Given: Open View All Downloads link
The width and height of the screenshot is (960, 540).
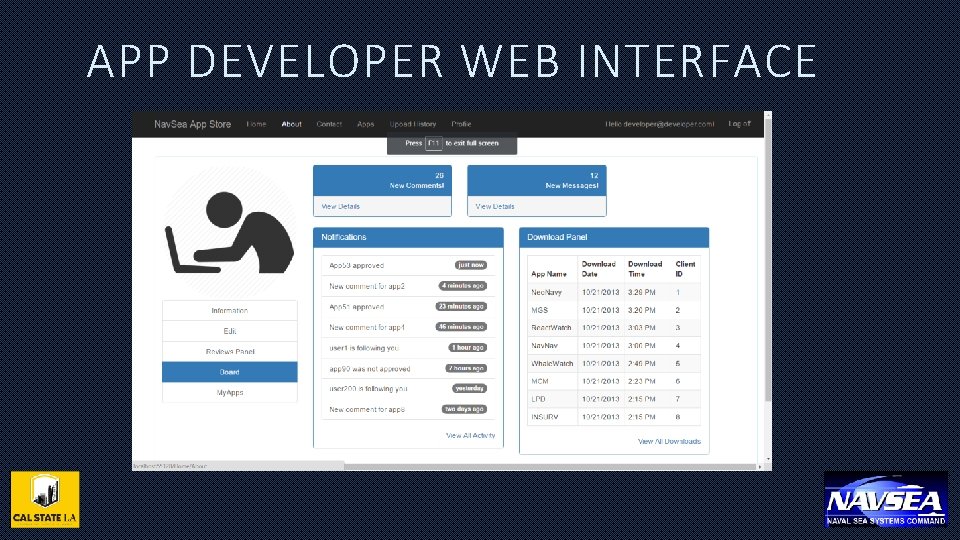Looking at the screenshot, I should [669, 441].
